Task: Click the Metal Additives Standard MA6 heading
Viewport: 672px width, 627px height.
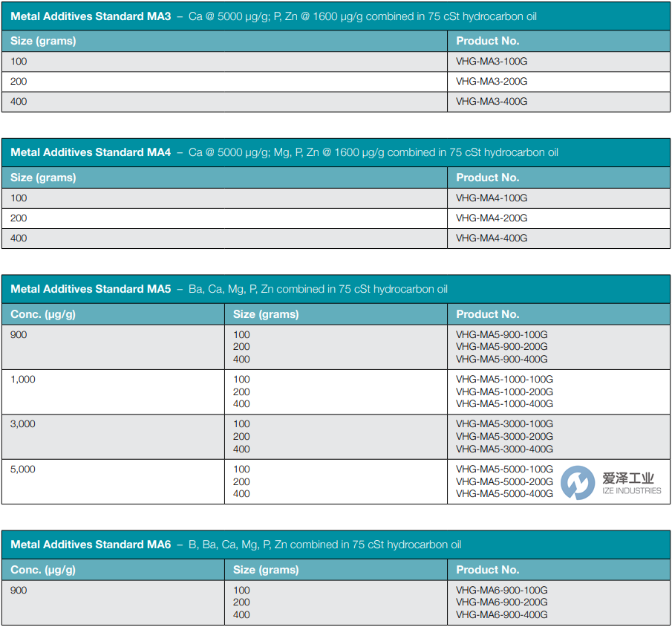Action: (x=91, y=545)
